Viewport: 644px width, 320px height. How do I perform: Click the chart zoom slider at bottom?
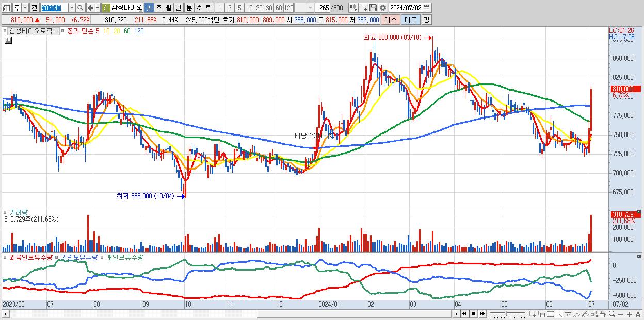pos(507,314)
